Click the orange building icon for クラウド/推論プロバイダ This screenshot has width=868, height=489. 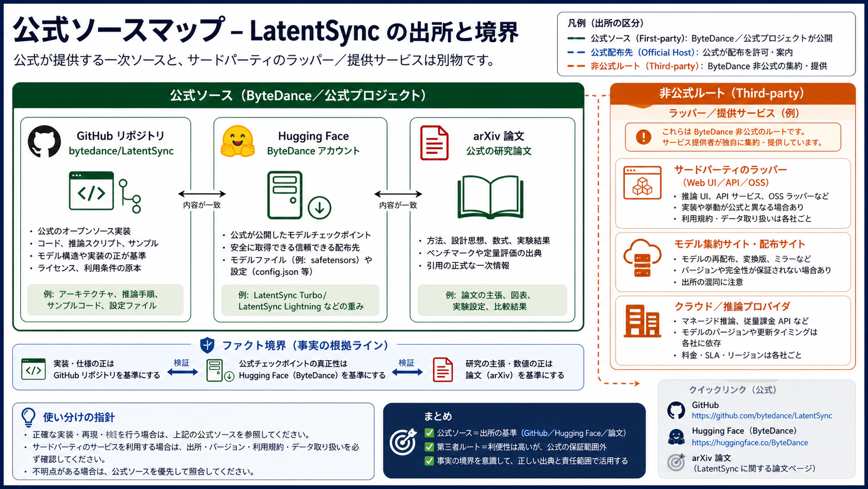click(642, 321)
